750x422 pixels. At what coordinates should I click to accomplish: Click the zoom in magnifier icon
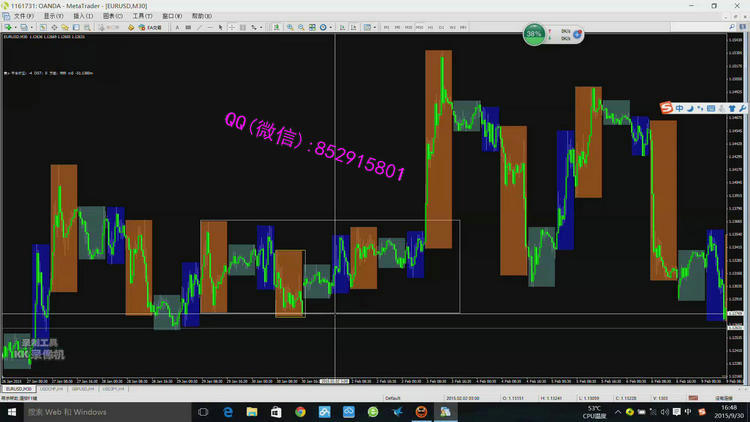[x=290, y=27]
